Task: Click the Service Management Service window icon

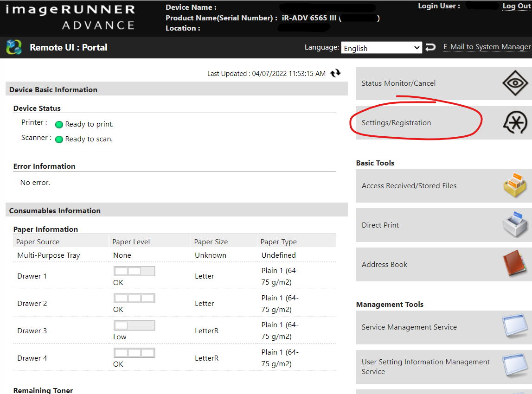Action: (x=514, y=327)
